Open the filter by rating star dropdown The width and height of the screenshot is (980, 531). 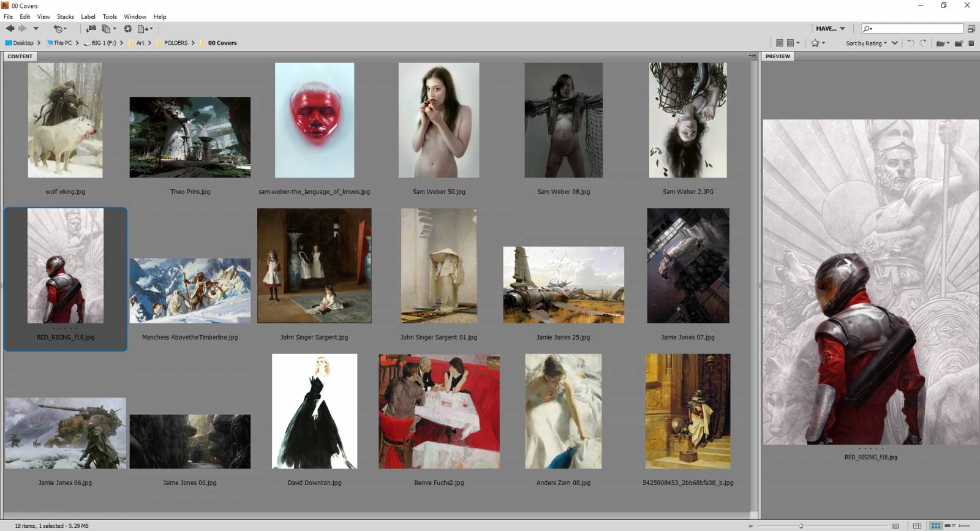click(818, 43)
